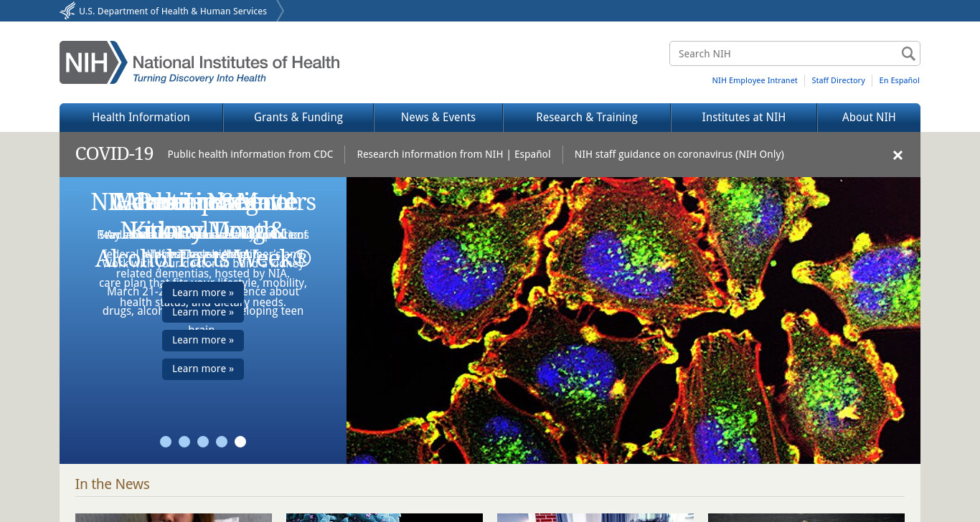Switch to the En Español site

pyautogui.click(x=900, y=80)
